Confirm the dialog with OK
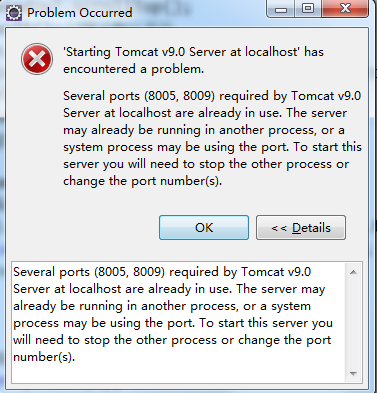The height and width of the screenshot is (393, 377). pyautogui.click(x=204, y=228)
